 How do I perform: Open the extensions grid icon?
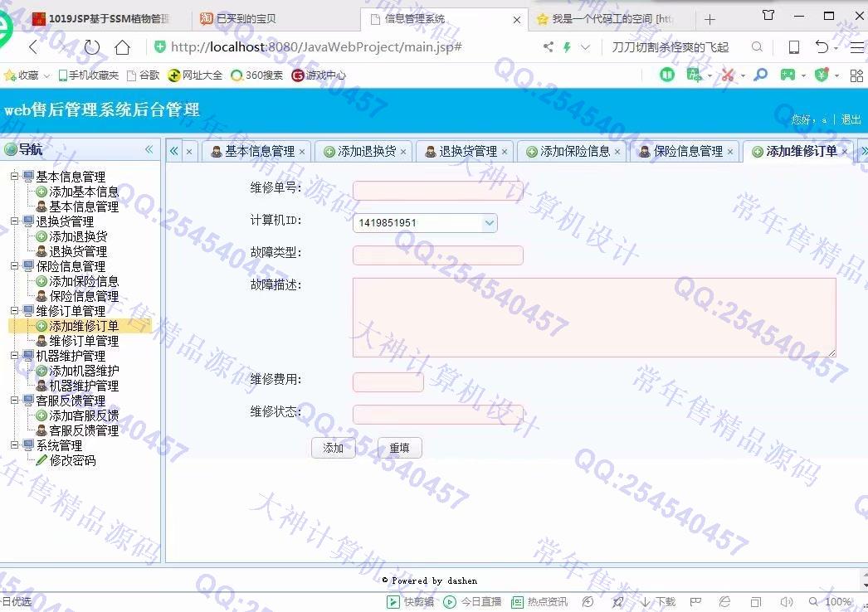[x=856, y=75]
